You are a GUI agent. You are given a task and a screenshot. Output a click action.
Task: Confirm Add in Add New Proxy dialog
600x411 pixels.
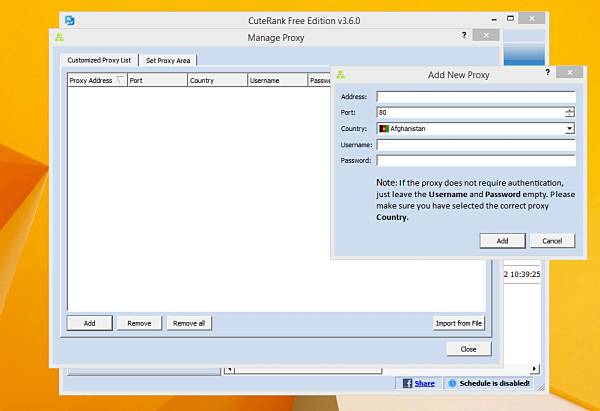502,241
